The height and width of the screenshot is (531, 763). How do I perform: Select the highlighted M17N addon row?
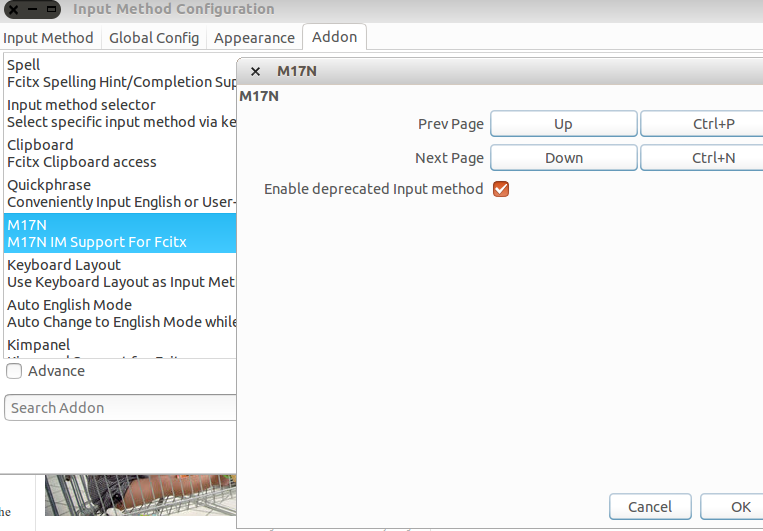tap(120, 233)
